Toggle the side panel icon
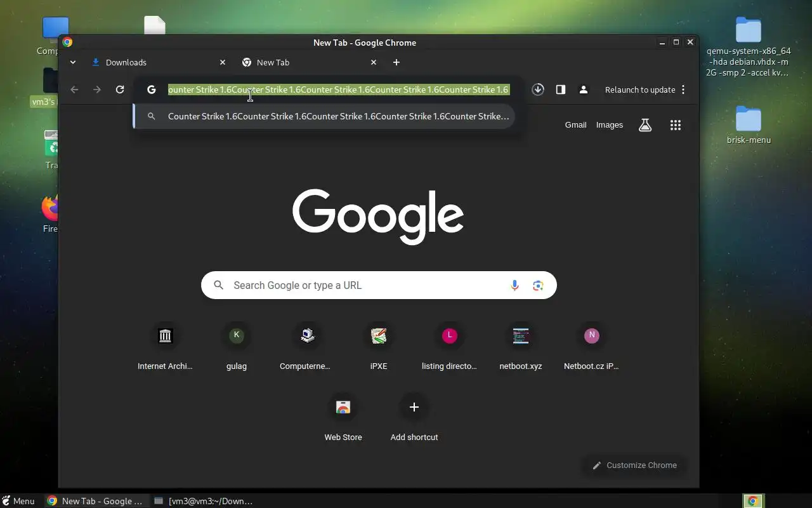Viewport: 812px width, 508px height. click(561, 90)
